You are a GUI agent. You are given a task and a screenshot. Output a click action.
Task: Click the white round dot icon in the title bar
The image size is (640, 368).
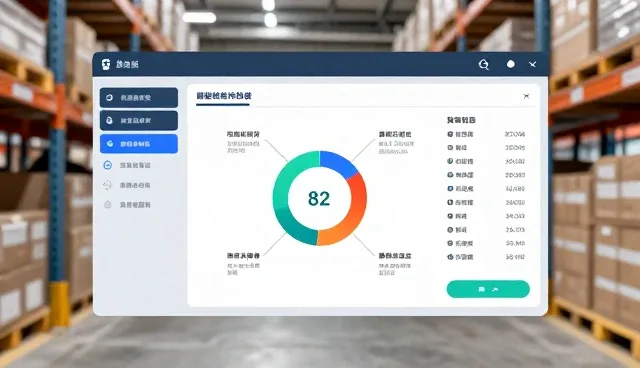tap(511, 64)
